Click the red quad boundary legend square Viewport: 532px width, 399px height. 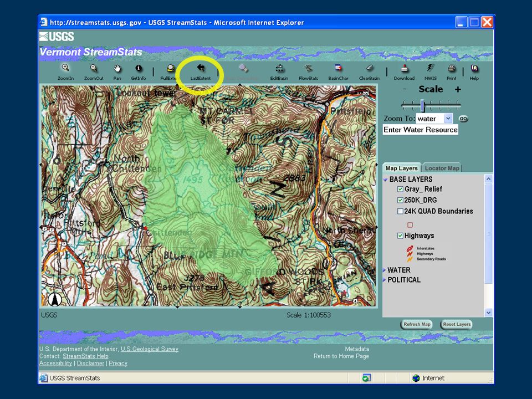(410, 224)
